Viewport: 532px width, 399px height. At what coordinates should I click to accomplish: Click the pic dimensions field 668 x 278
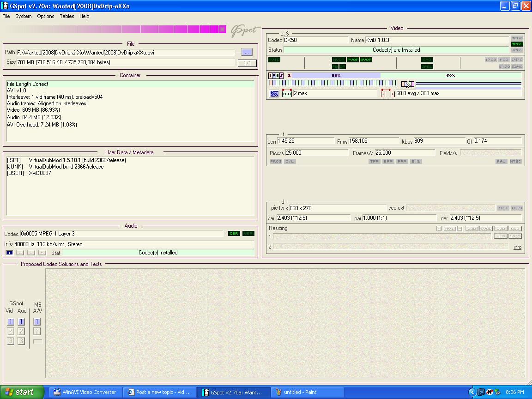pyautogui.click(x=338, y=208)
